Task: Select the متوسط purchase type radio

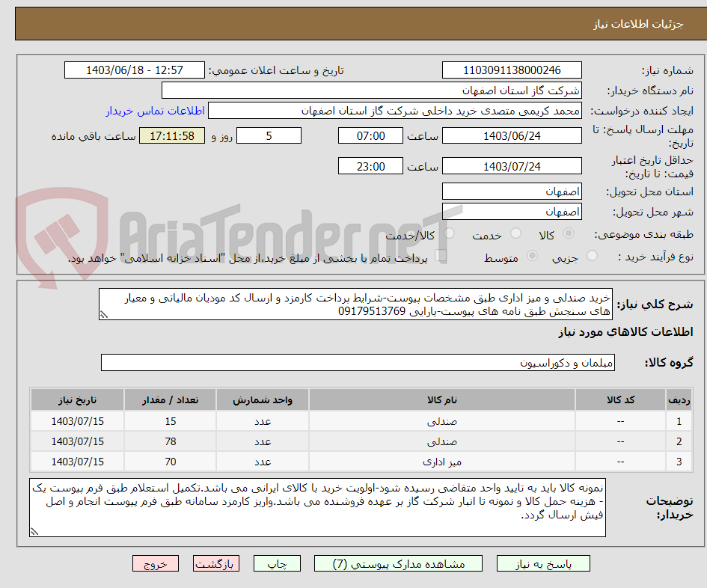Action: [x=532, y=256]
